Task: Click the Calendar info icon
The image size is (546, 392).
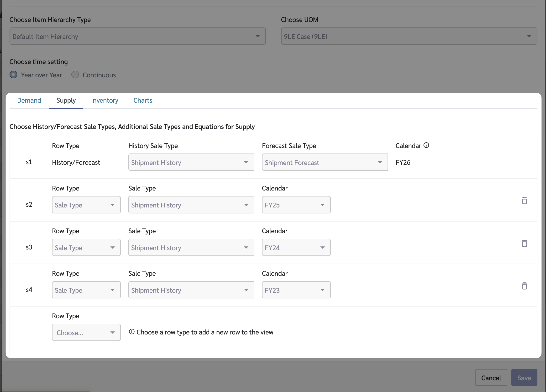Action: 426,145
